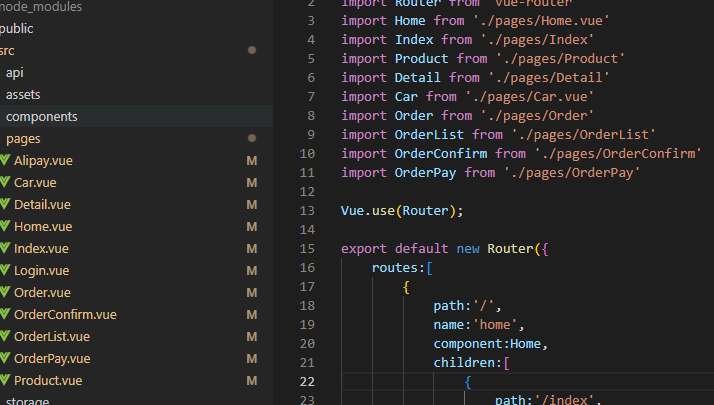Open OrderList.vue file
714x405 pixels.
coord(52,336)
